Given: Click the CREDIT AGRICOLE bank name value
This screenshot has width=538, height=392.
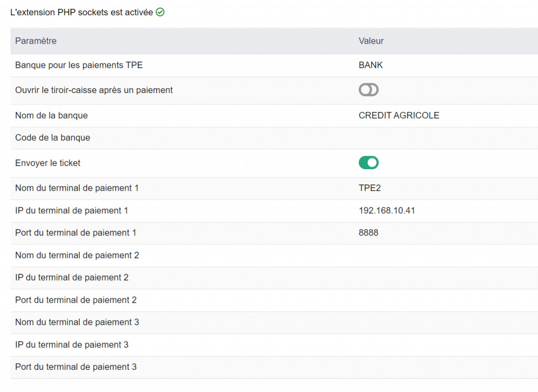Looking at the screenshot, I should (399, 115).
